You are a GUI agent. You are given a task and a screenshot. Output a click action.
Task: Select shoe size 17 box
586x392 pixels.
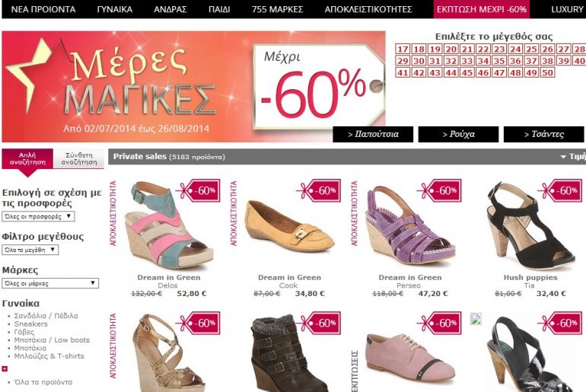403,49
